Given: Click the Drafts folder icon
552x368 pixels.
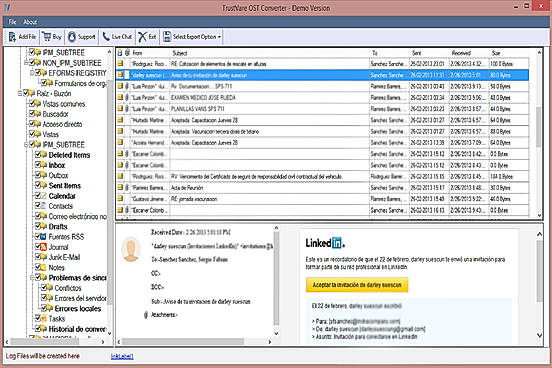Looking at the screenshot, I should pyautogui.click(x=44, y=226).
